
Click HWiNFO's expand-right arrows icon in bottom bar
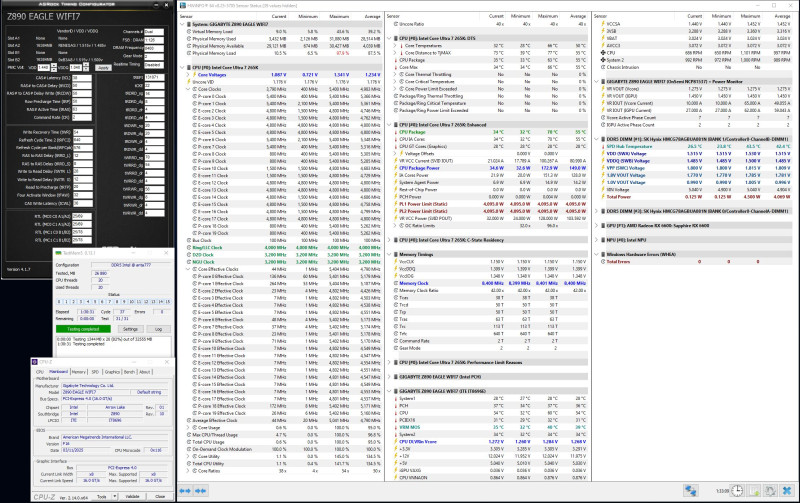tap(201, 491)
